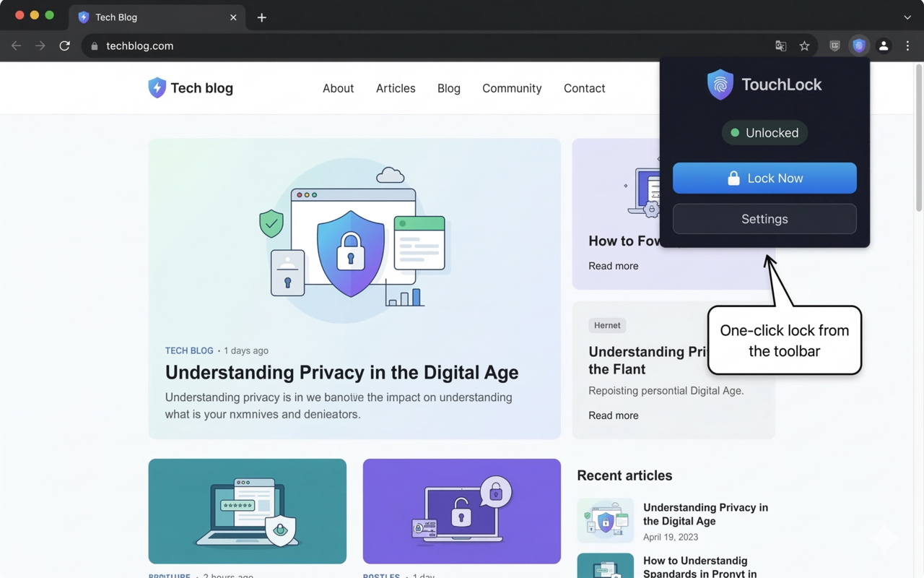This screenshot has width=924, height=578.
Task: Open the Chrome three-dot menu
Action: pos(907,46)
